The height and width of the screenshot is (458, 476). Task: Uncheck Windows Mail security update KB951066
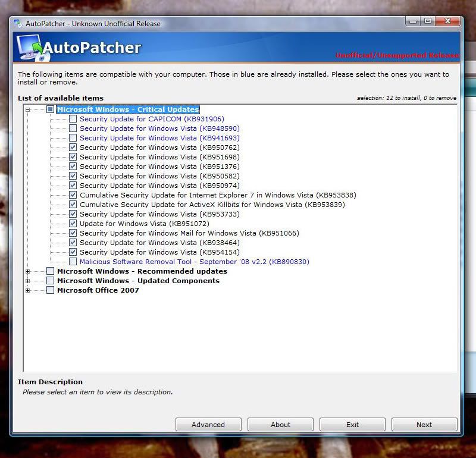coord(73,233)
